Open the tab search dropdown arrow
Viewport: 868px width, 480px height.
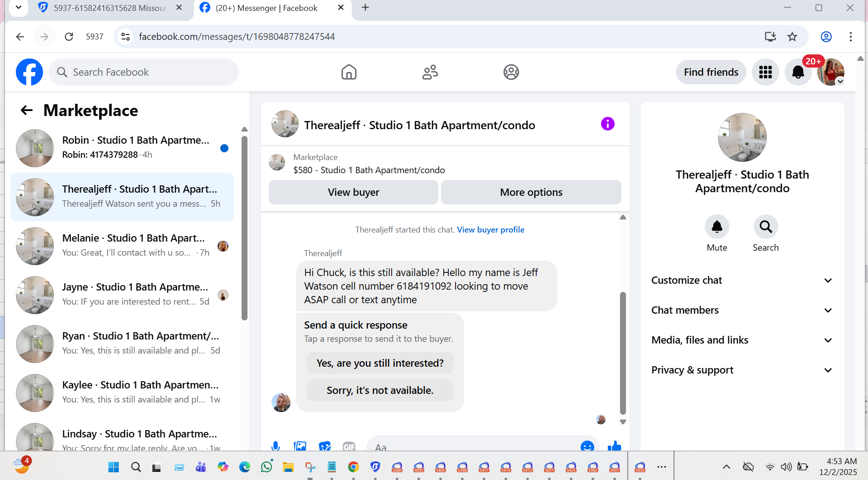(x=19, y=8)
